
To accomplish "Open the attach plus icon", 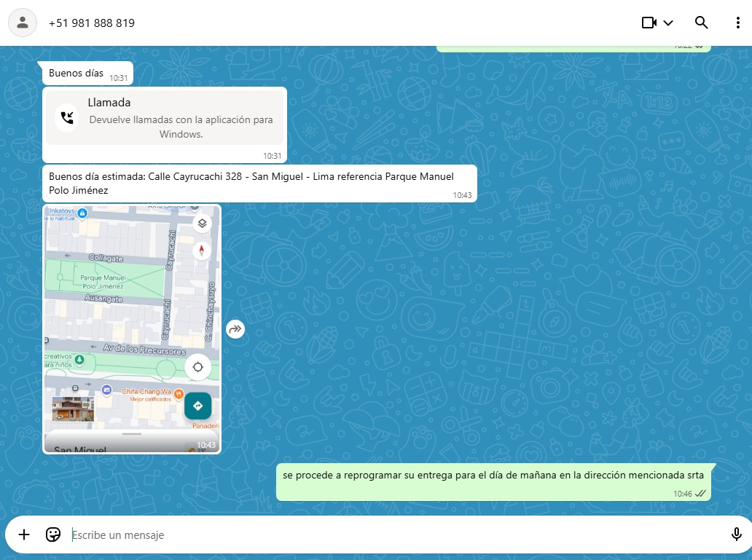I will point(24,535).
